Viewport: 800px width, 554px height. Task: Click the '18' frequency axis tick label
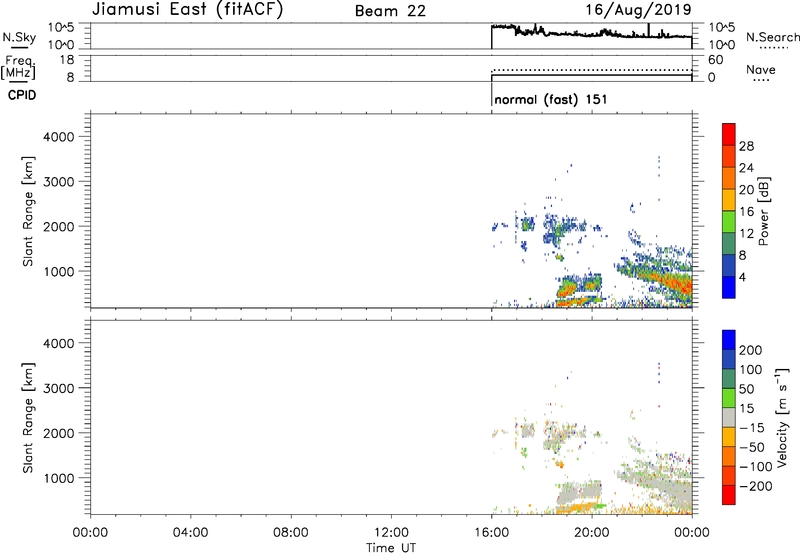pyautogui.click(x=67, y=60)
